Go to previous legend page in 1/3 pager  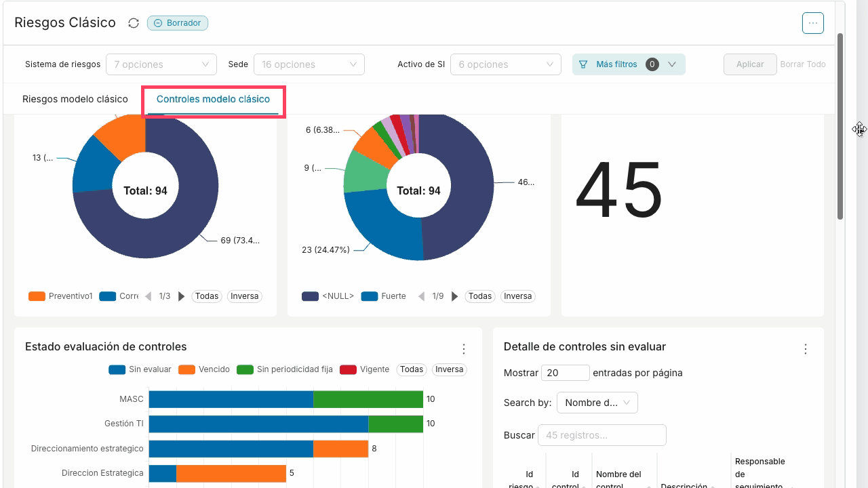[x=148, y=296]
